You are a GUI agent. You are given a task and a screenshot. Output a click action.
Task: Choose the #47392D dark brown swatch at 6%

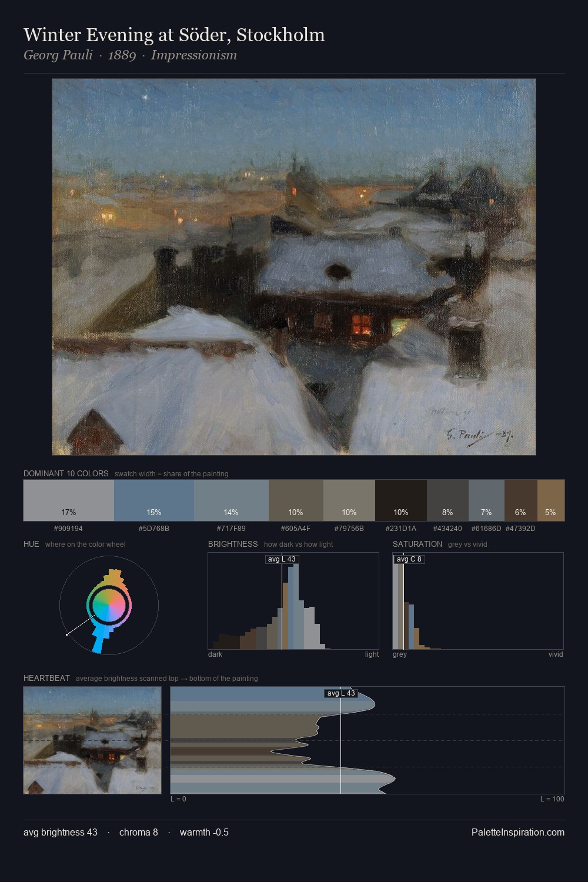521,500
